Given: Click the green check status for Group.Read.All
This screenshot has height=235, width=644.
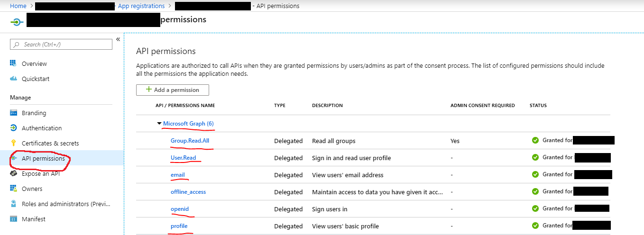Looking at the screenshot, I should (x=535, y=140).
